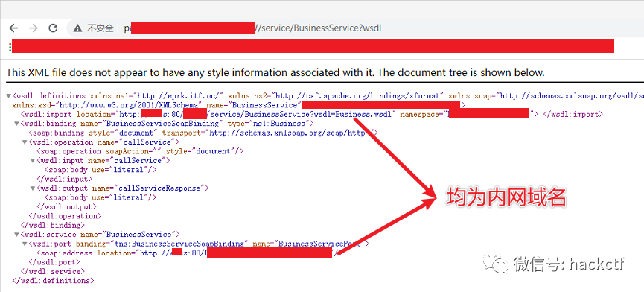The height and width of the screenshot is (292, 644).
Task: Collapse the wsdl:port BusinessServicePort node
Action: [x=25, y=244]
